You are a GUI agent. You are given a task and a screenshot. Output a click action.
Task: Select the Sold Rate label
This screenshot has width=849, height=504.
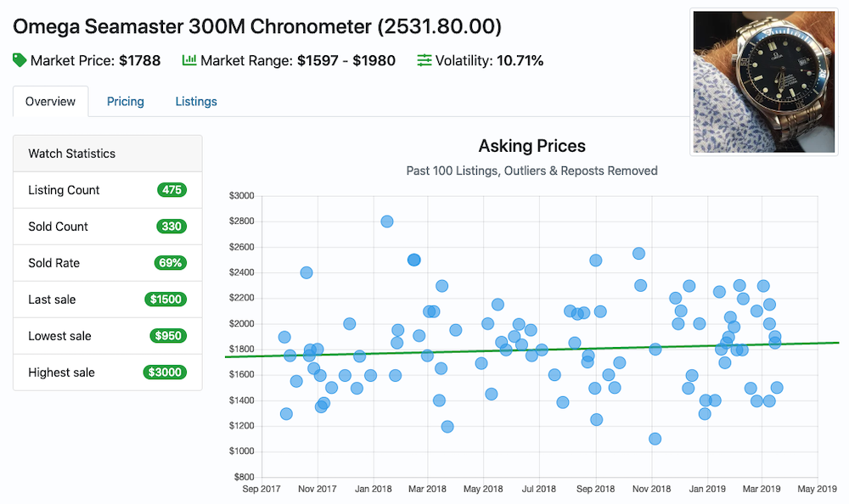point(54,263)
